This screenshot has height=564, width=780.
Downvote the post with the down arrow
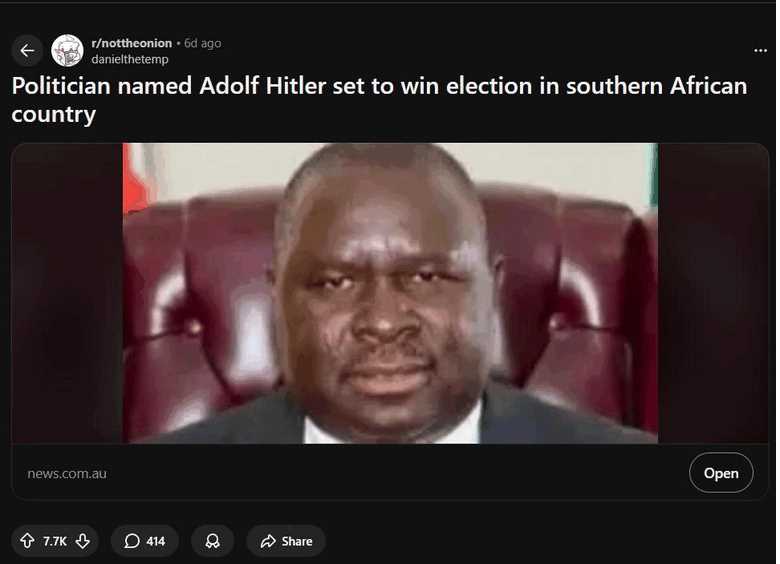(x=83, y=541)
